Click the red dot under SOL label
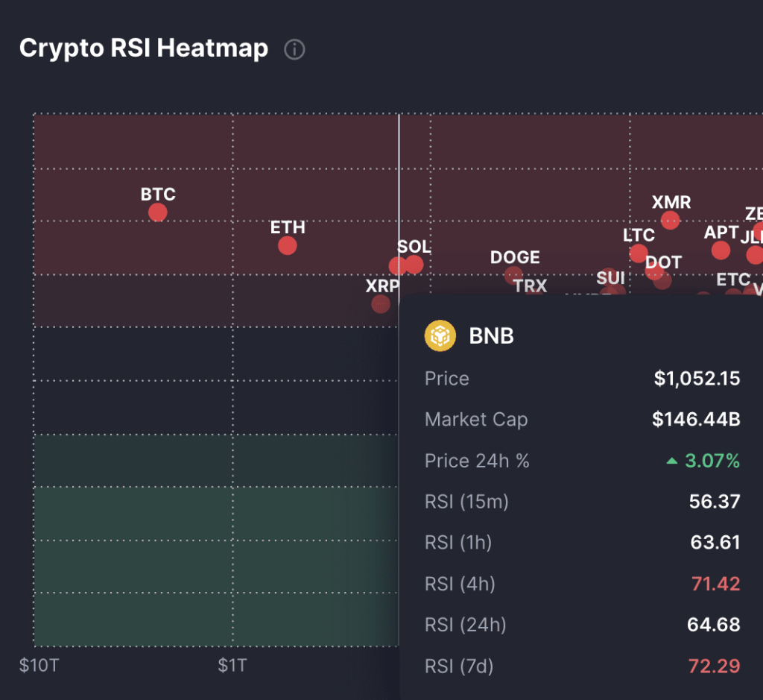The width and height of the screenshot is (763, 700). point(414,265)
